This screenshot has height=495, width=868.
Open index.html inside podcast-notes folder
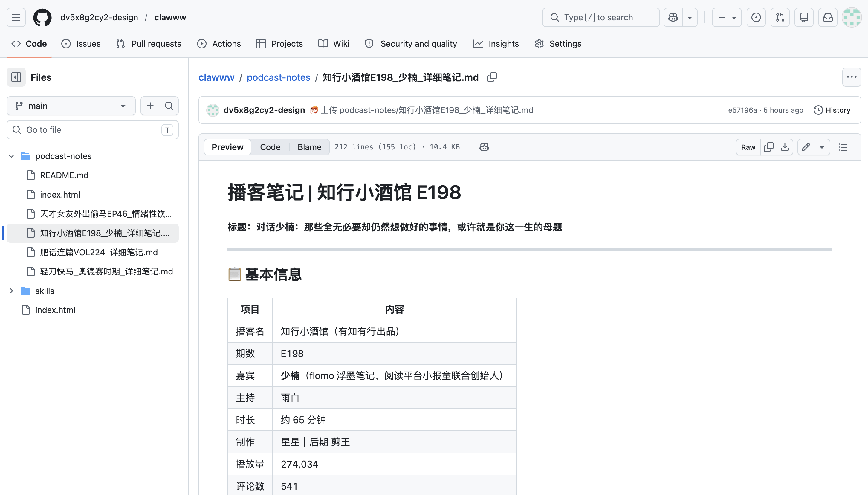pos(60,195)
